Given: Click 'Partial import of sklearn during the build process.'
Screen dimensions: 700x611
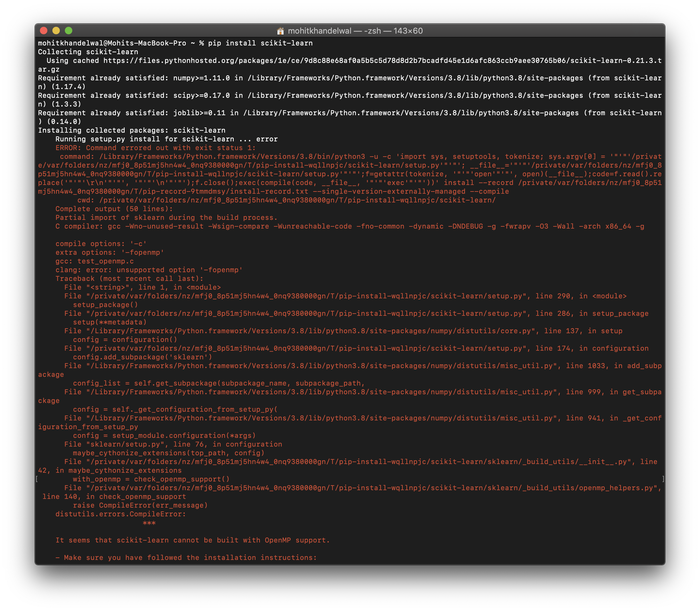Looking at the screenshot, I should click(166, 218).
